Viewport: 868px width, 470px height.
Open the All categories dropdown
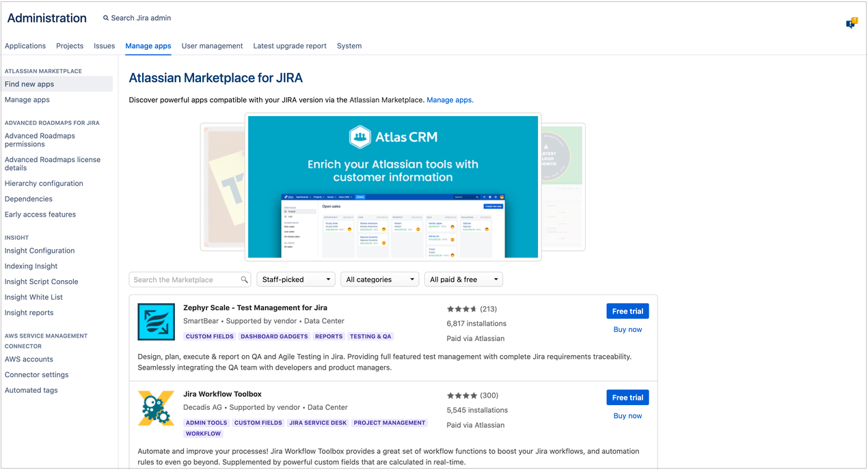[379, 279]
